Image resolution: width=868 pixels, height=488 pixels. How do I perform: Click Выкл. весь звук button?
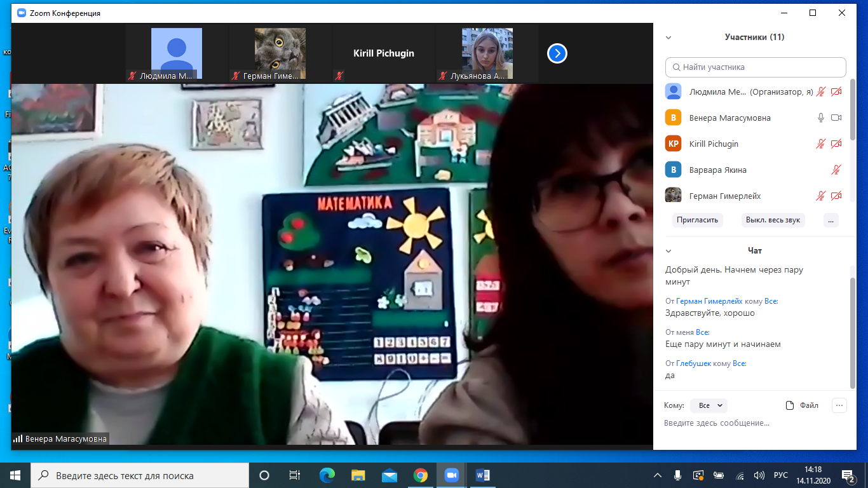coord(773,220)
